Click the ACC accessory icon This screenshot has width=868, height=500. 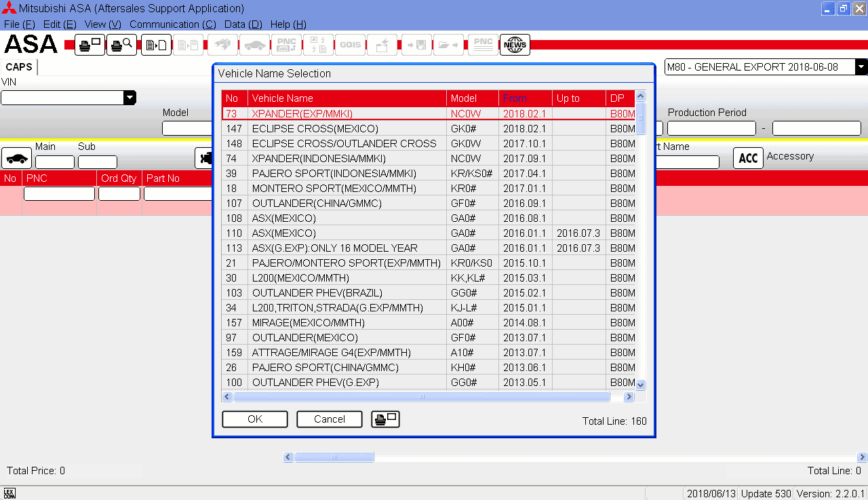coord(748,158)
